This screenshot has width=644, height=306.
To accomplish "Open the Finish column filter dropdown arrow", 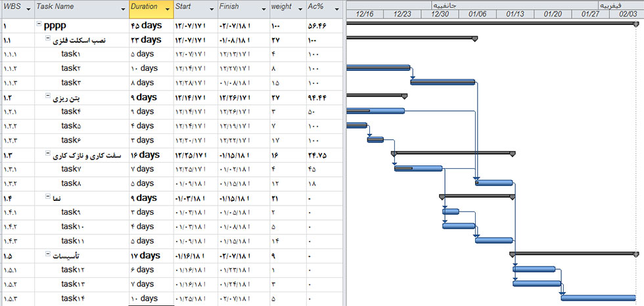I will (262, 8).
